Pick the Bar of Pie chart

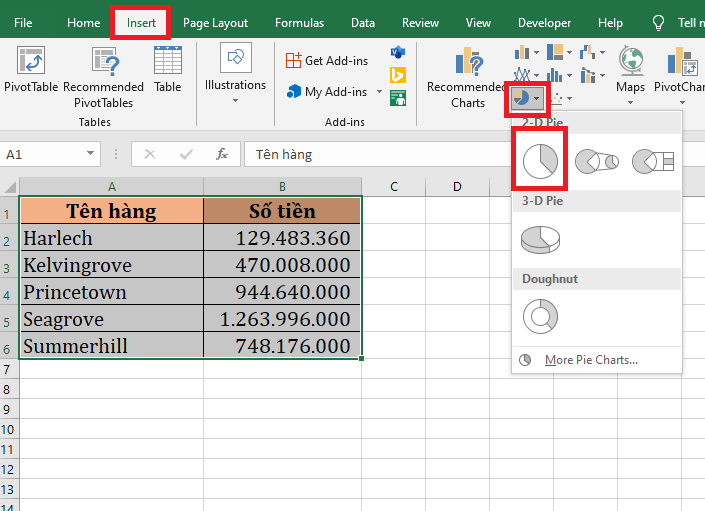(x=655, y=160)
